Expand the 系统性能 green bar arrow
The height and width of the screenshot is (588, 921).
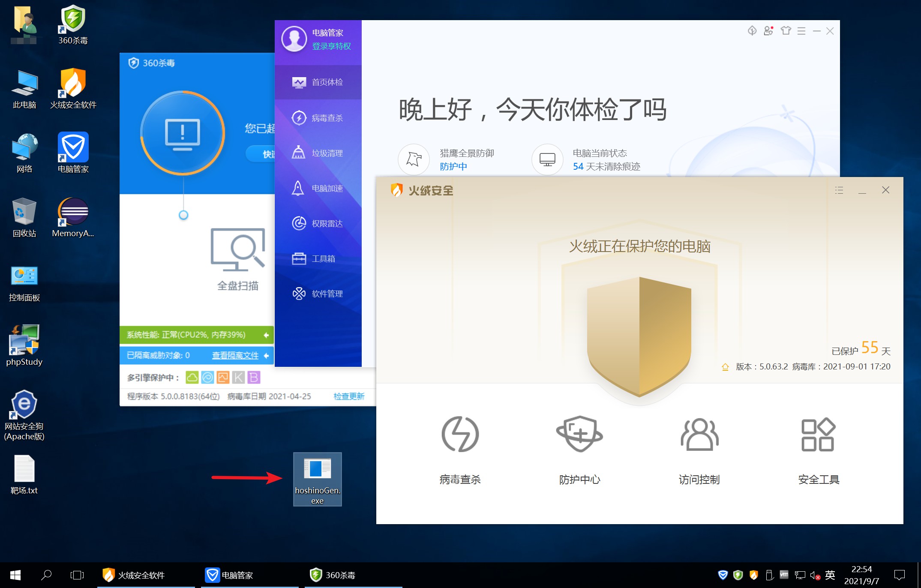click(266, 335)
